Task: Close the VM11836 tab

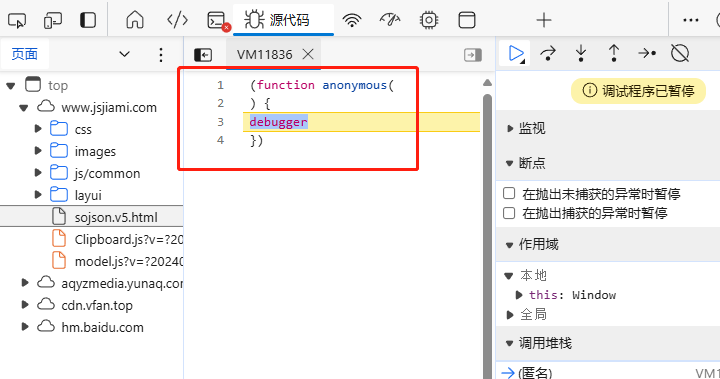Action: click(x=308, y=55)
